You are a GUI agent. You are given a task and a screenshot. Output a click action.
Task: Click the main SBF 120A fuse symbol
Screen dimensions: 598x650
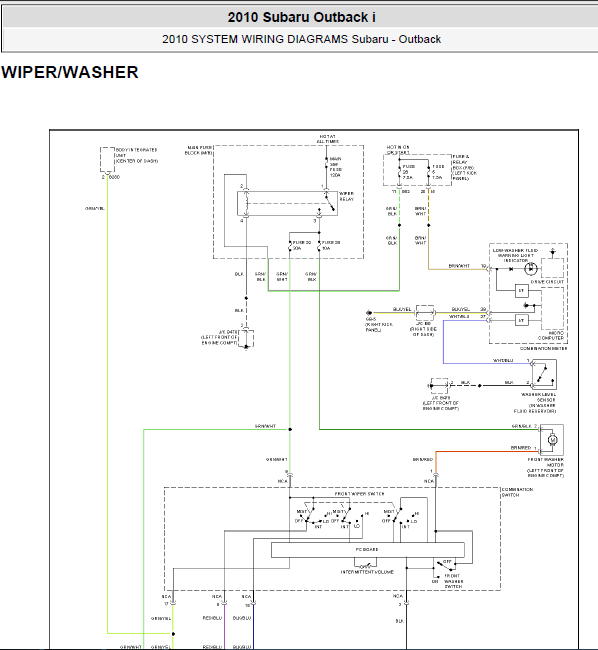(x=327, y=165)
